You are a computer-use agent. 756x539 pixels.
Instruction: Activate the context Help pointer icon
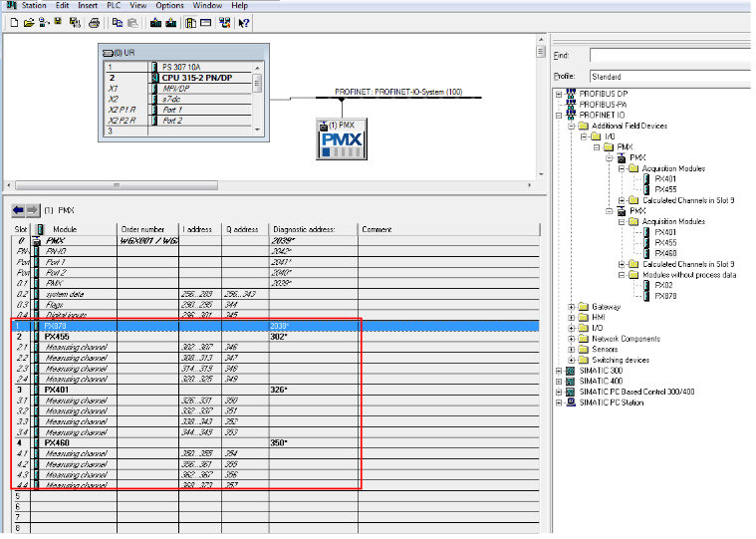pos(243,23)
